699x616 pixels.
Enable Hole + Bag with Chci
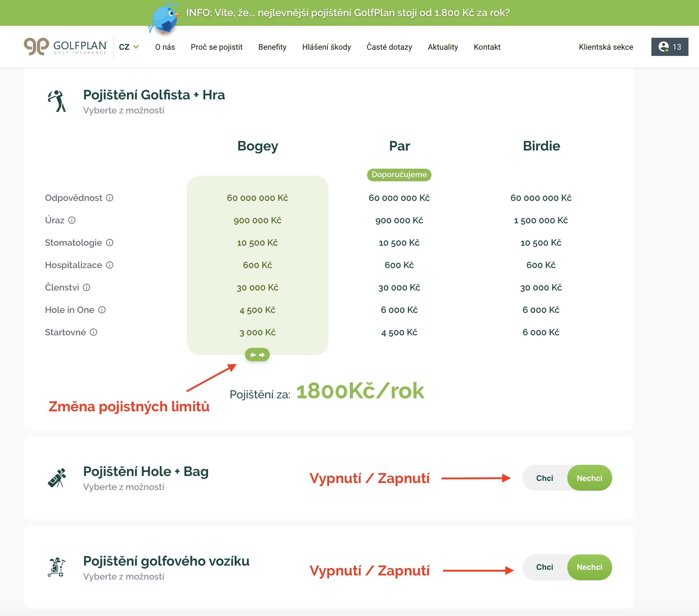click(545, 478)
